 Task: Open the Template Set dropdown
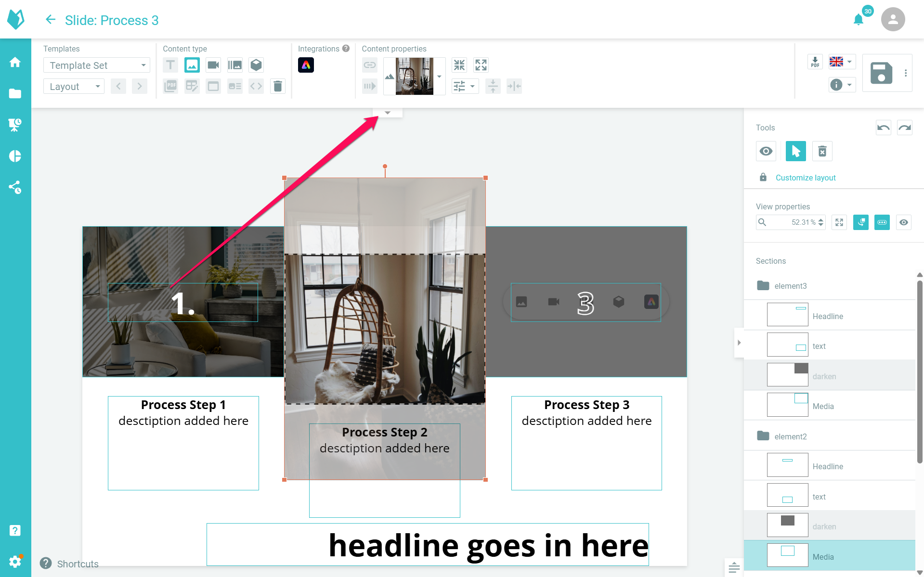point(97,65)
